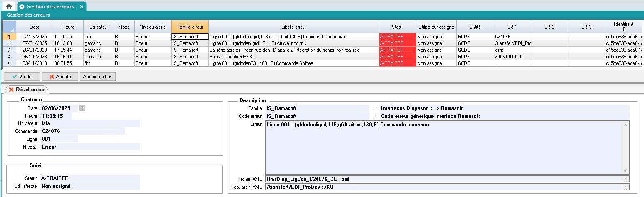The height and width of the screenshot is (197, 644).
Task: Sort by the Statut column header
Action: [398, 27]
